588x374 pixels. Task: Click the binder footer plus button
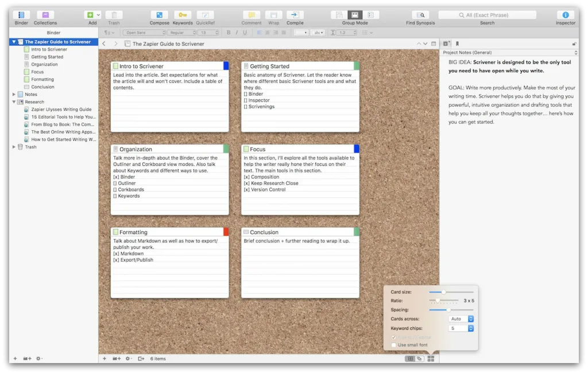15,359
